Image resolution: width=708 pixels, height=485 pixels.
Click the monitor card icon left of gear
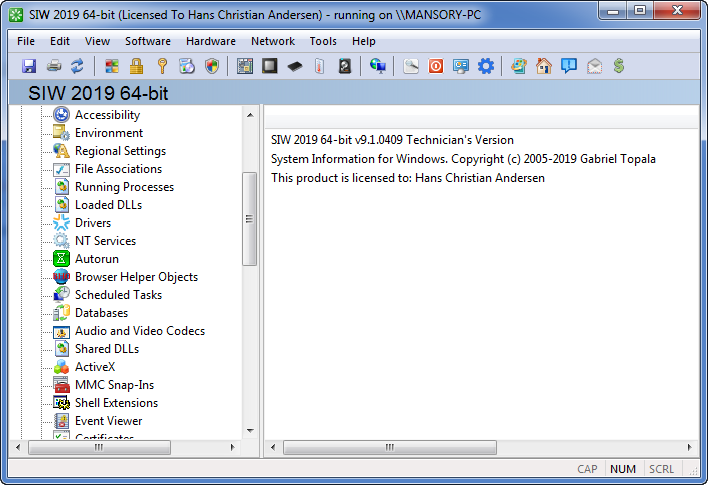(x=461, y=66)
